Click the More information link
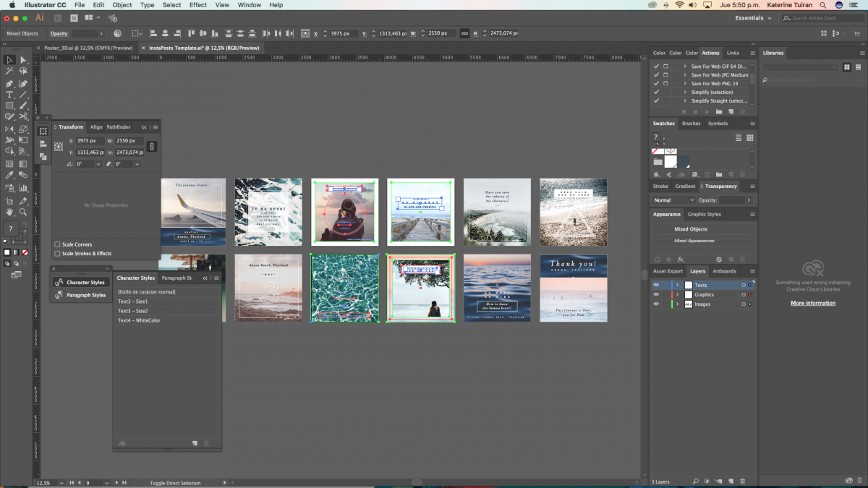The width and height of the screenshot is (868, 488). point(812,303)
